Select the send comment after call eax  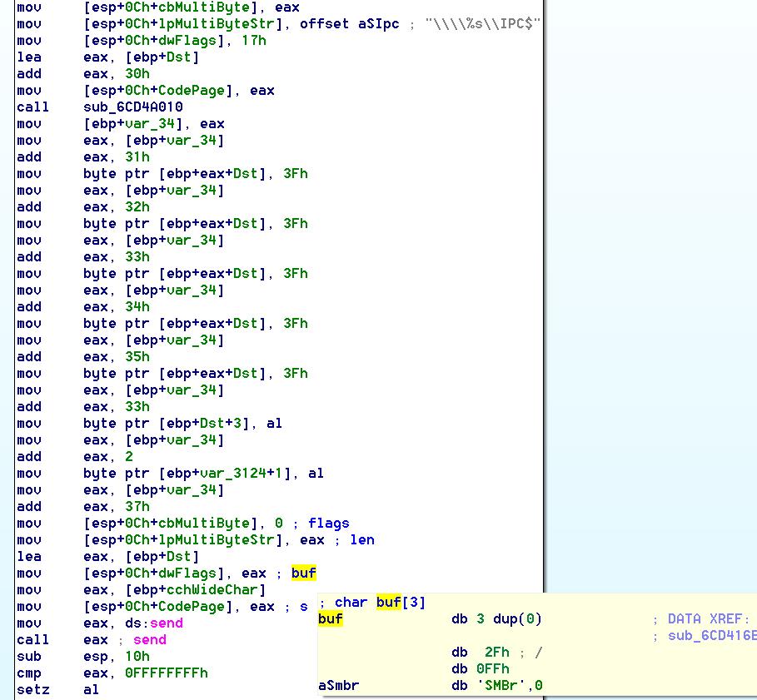tap(150, 639)
